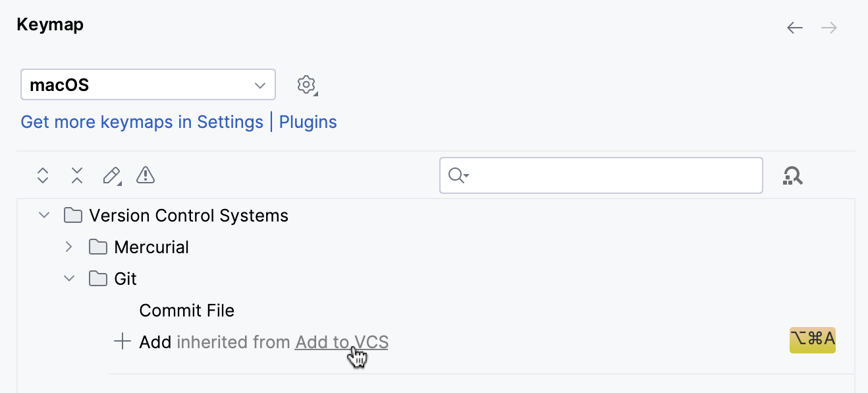Click the ⌥⌘A shortcut badge

pos(812,340)
